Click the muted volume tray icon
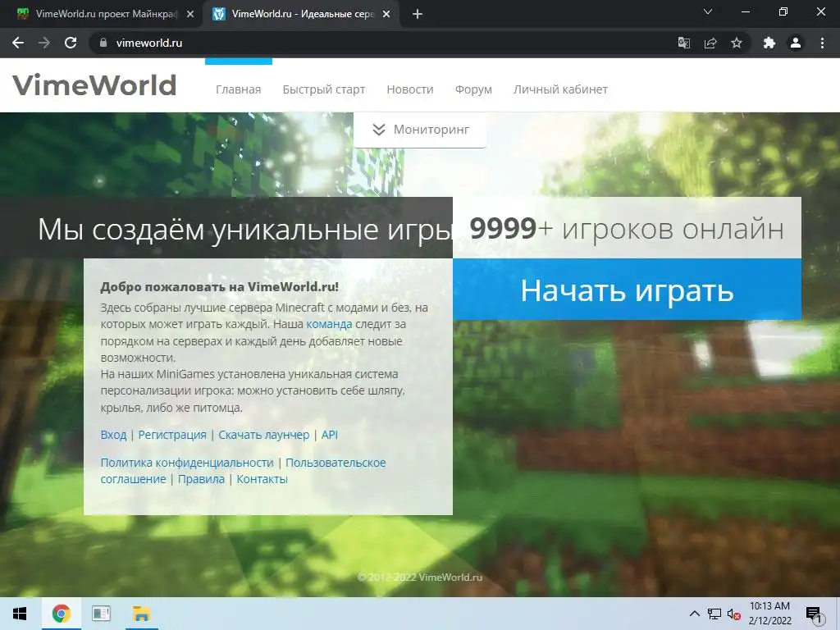This screenshot has width=840, height=630. coord(734,614)
